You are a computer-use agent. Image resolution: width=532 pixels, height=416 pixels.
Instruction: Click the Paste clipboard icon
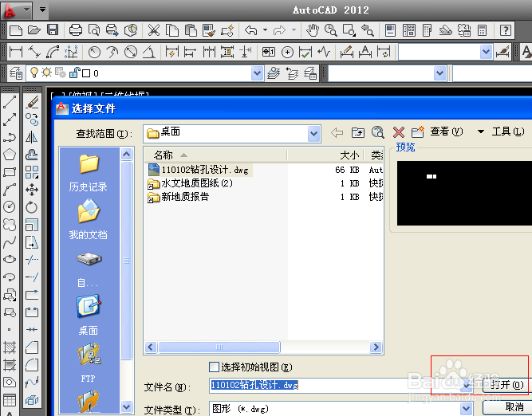pyautogui.click(x=191, y=30)
